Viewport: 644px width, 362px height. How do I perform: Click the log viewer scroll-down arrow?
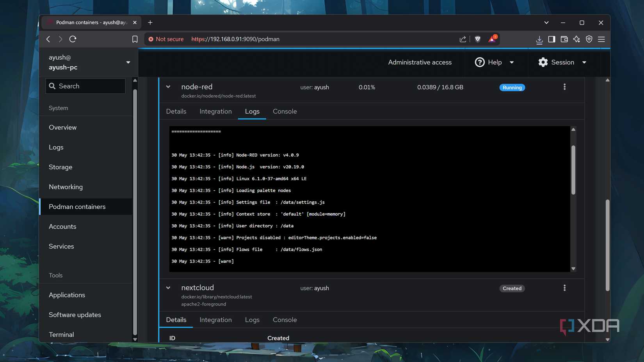[x=573, y=269]
